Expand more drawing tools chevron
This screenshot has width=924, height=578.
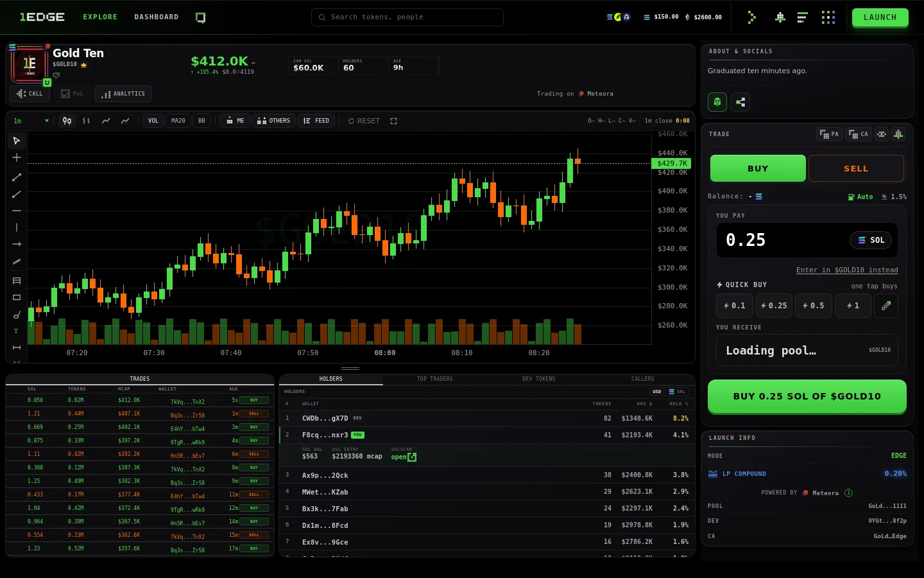[x=17, y=362]
